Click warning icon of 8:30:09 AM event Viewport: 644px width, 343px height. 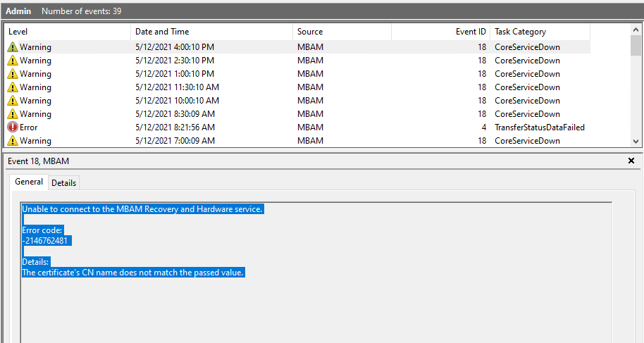13,114
